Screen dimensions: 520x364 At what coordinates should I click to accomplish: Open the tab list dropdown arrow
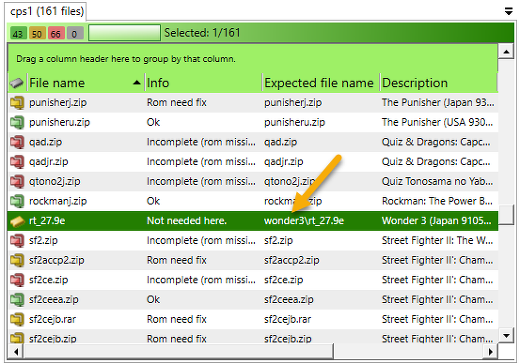click(x=508, y=12)
